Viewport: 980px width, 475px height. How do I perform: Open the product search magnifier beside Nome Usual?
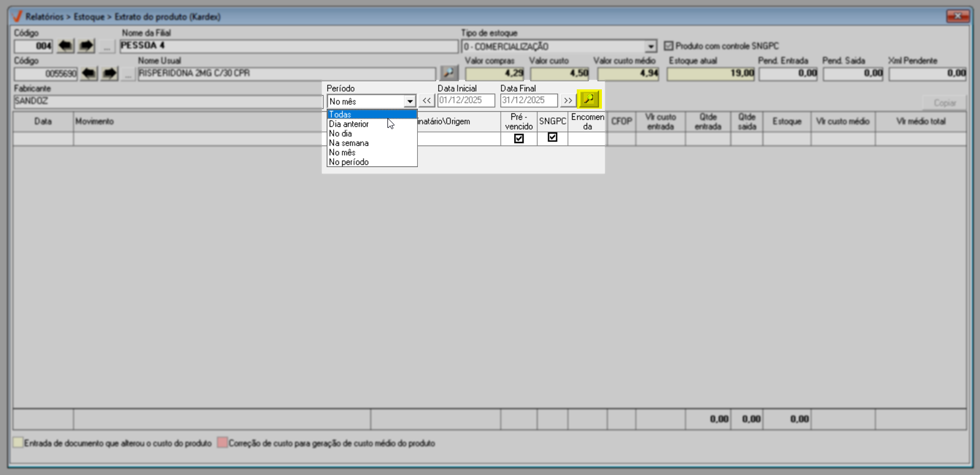pos(448,73)
